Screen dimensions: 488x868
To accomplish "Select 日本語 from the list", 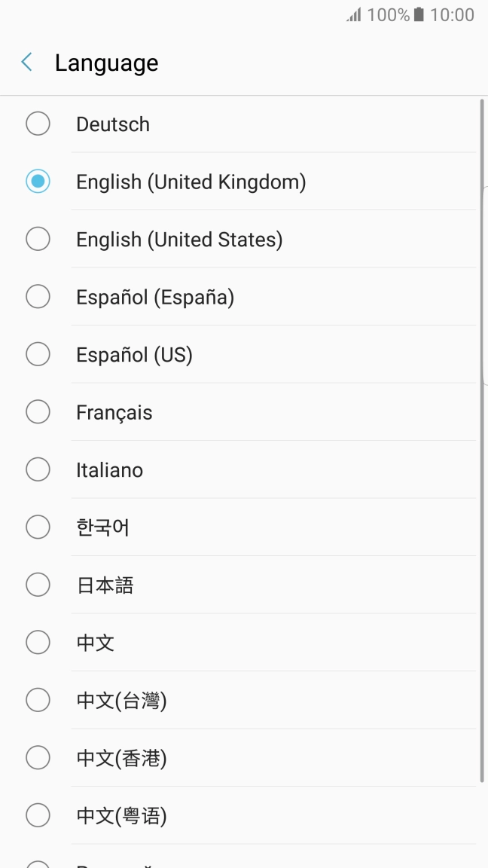I will coord(38,584).
